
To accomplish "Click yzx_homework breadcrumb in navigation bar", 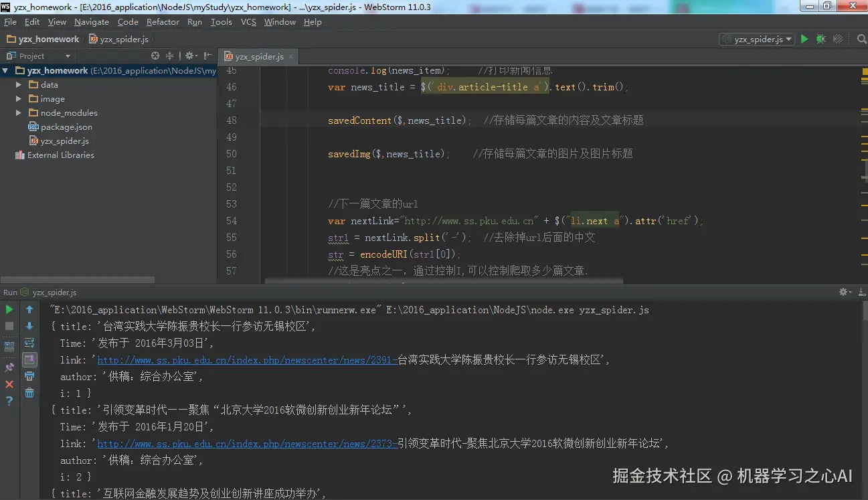I will [x=44, y=39].
